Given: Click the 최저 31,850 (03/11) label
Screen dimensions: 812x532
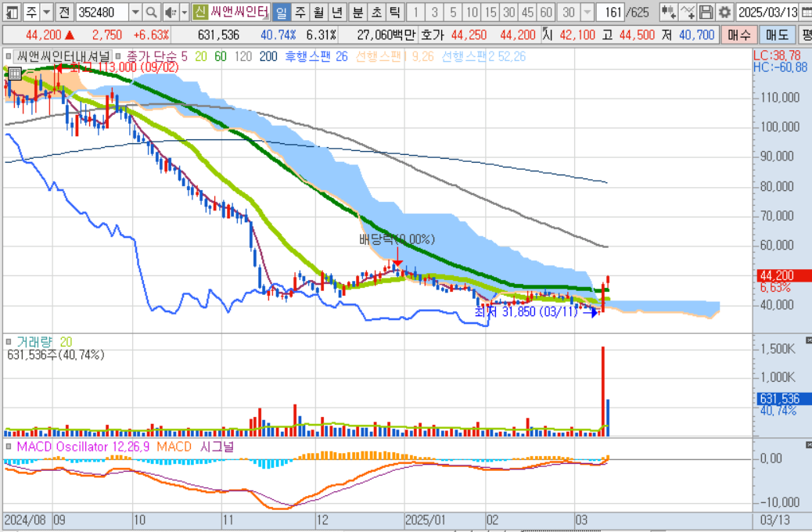Looking at the screenshot, I should pos(526,312).
